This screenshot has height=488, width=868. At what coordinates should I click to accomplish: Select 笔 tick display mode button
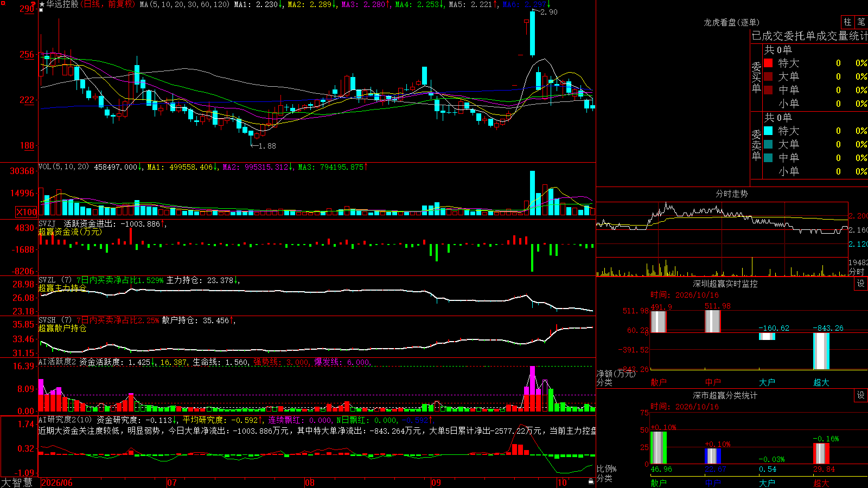(x=861, y=22)
